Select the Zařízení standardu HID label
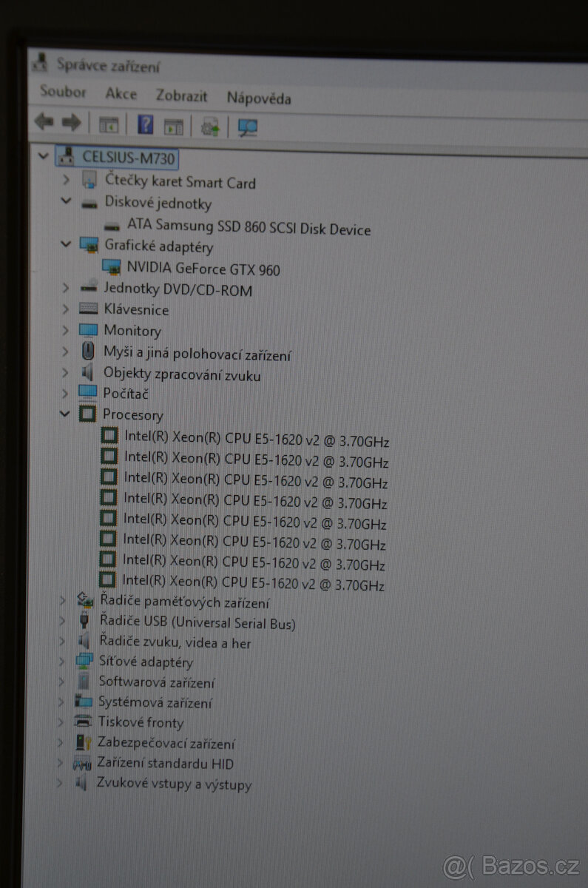 point(166,763)
